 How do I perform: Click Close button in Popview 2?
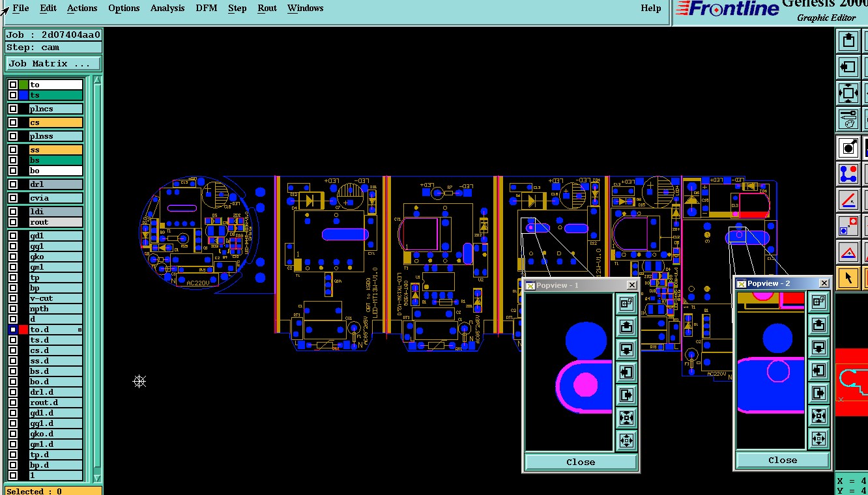point(783,460)
